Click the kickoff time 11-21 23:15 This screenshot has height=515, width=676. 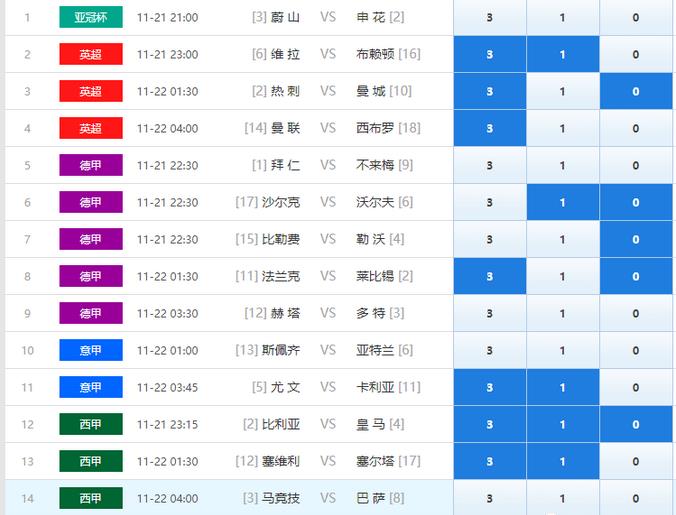(x=168, y=424)
